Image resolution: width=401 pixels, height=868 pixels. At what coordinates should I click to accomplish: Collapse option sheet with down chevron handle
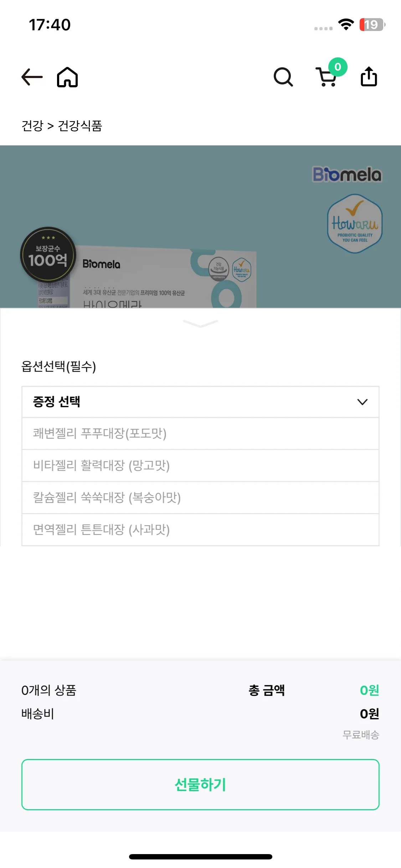pyautogui.click(x=200, y=323)
